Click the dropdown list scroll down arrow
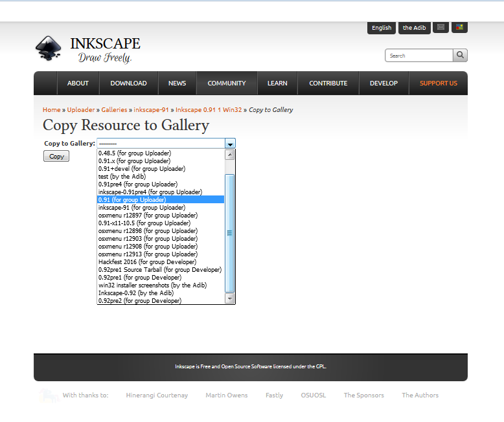Image resolution: width=504 pixels, height=422 pixels. [230, 298]
